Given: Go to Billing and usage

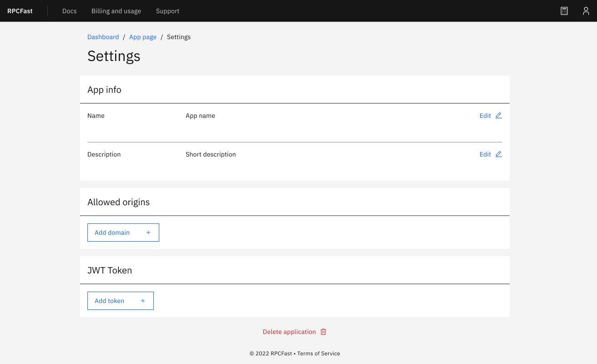Looking at the screenshot, I should tap(116, 11).
